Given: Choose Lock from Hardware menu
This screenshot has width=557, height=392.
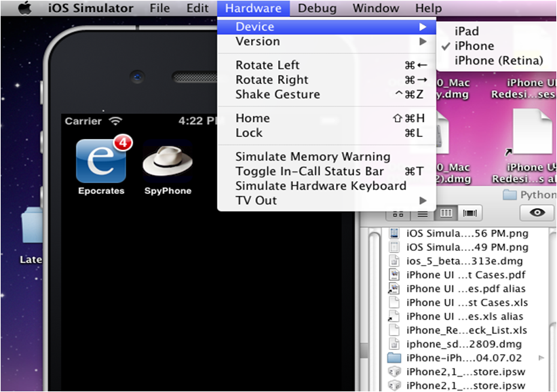Looking at the screenshot, I should coord(326,132).
